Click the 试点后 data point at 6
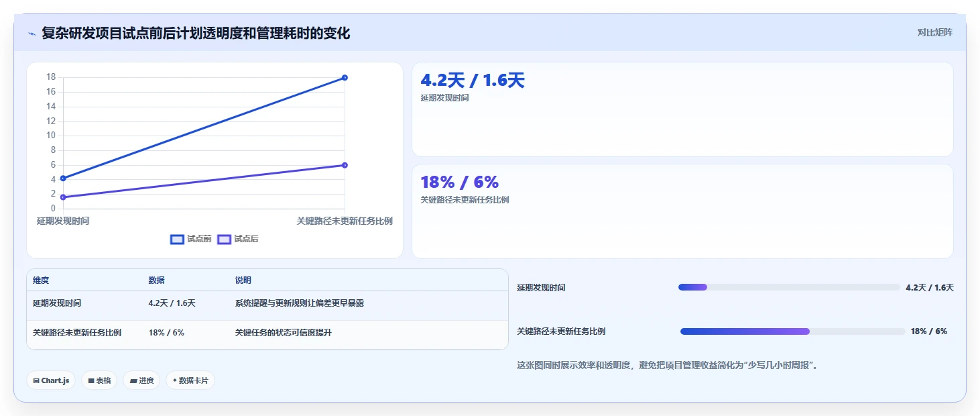 pyautogui.click(x=345, y=165)
